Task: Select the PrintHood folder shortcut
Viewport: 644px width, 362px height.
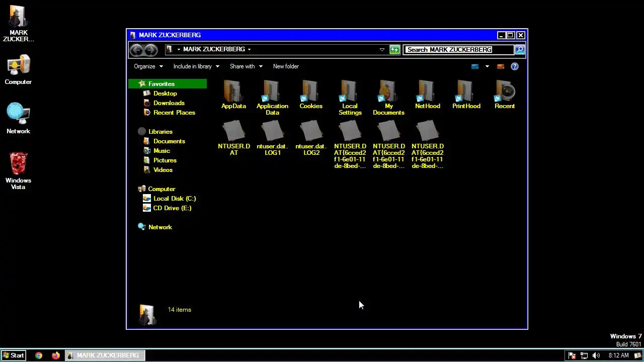Action: click(466, 95)
